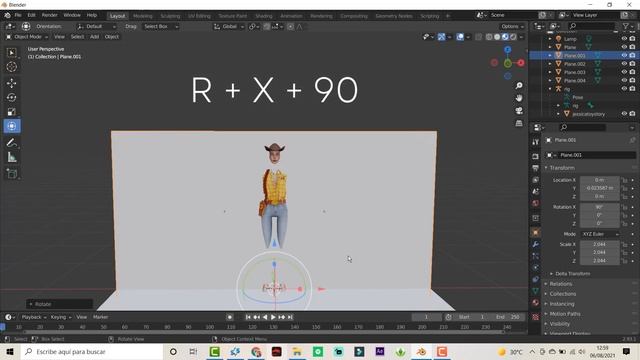Open the Modifiers wrench tab icon
This screenshot has height=360, width=640.
(x=536, y=244)
